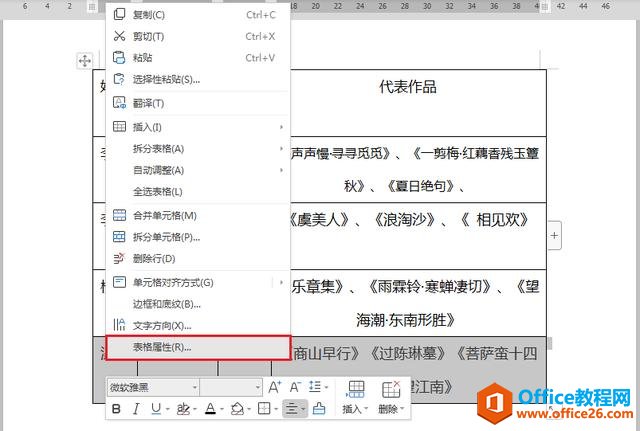Click the table borders icon
The height and width of the screenshot is (431, 640).
tap(264, 409)
